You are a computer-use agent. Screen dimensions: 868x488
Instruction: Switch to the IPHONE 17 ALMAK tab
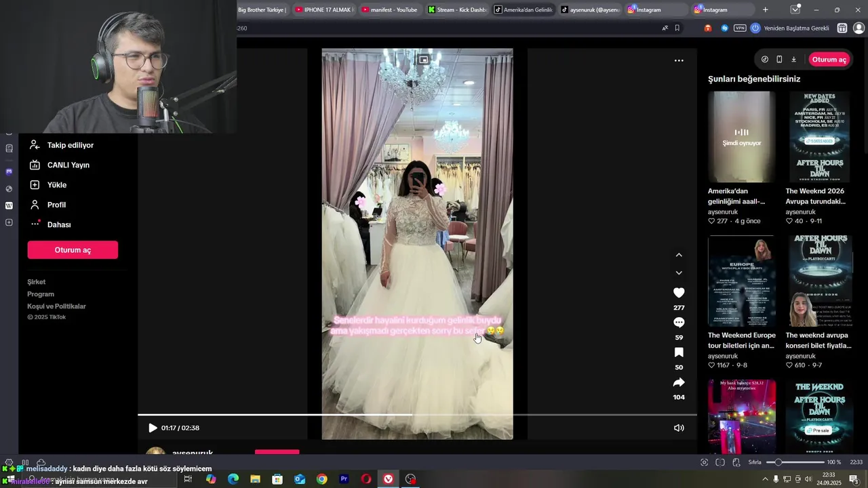coord(323,9)
